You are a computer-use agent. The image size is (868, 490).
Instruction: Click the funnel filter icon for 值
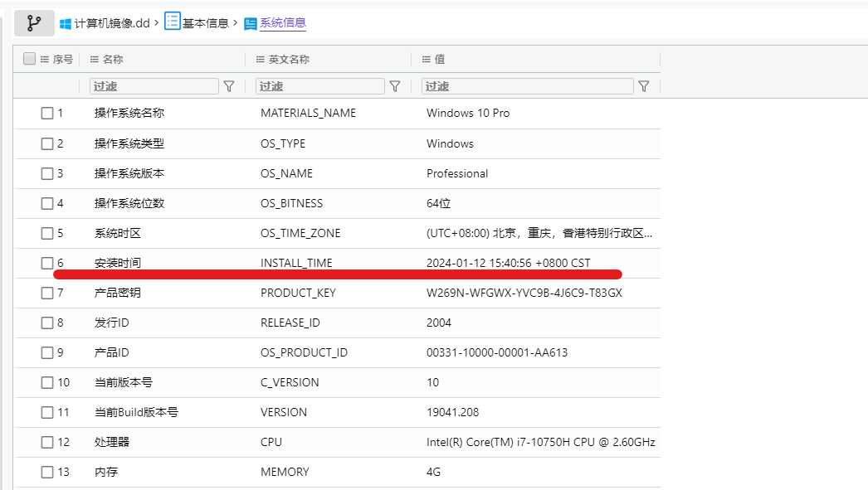(x=644, y=86)
